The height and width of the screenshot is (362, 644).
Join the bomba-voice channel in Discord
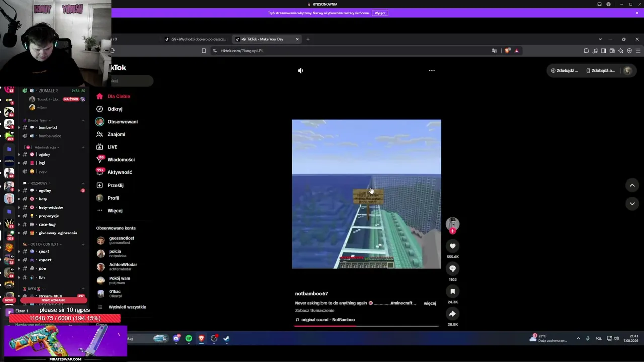(x=50, y=136)
